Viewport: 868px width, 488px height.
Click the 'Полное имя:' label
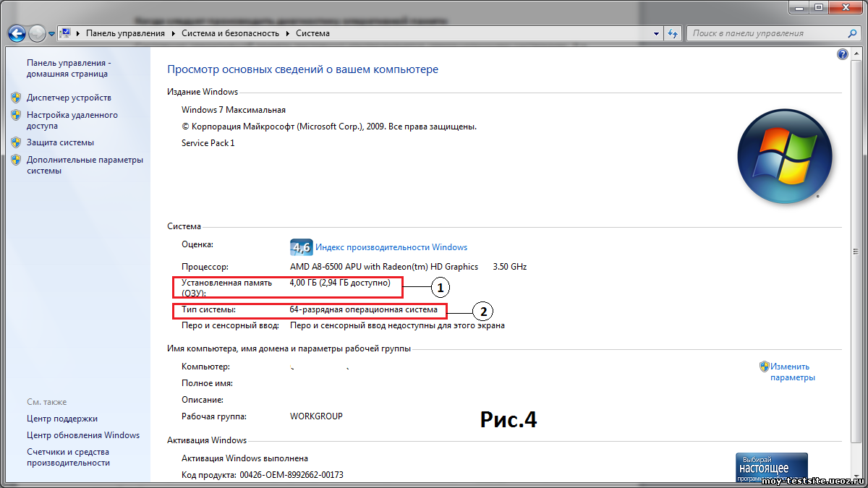click(x=207, y=383)
